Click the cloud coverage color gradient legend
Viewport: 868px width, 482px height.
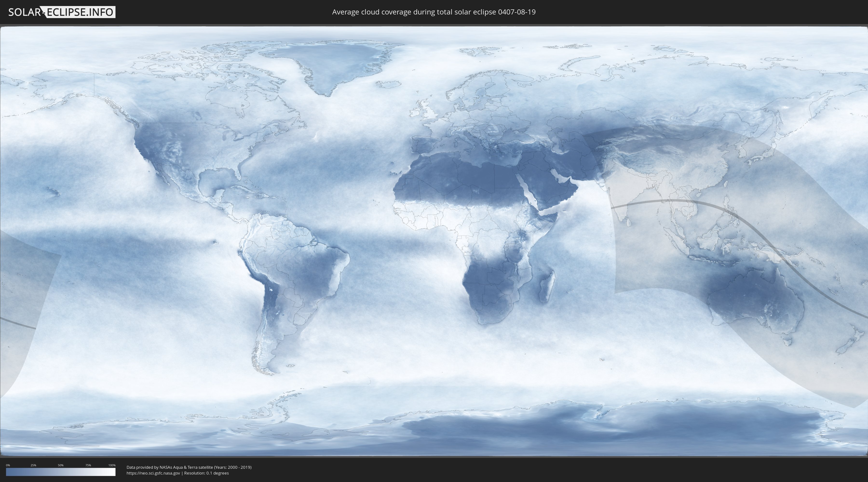click(x=61, y=472)
